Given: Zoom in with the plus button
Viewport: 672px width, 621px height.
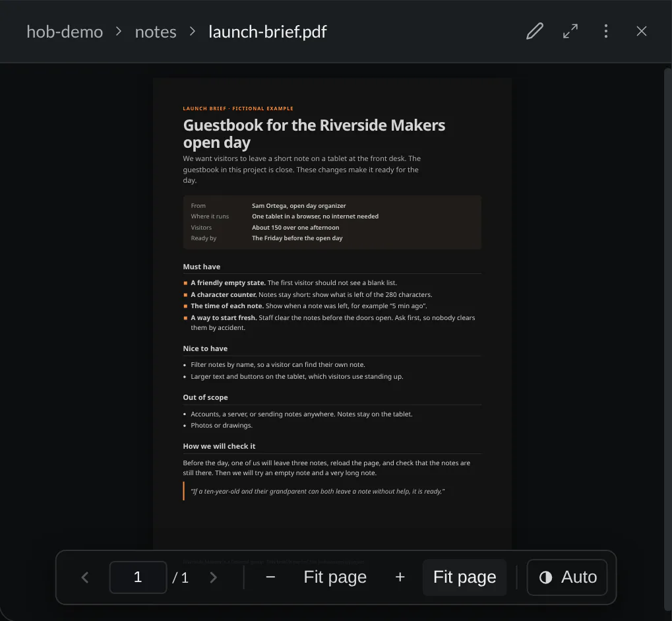Looking at the screenshot, I should click(400, 577).
